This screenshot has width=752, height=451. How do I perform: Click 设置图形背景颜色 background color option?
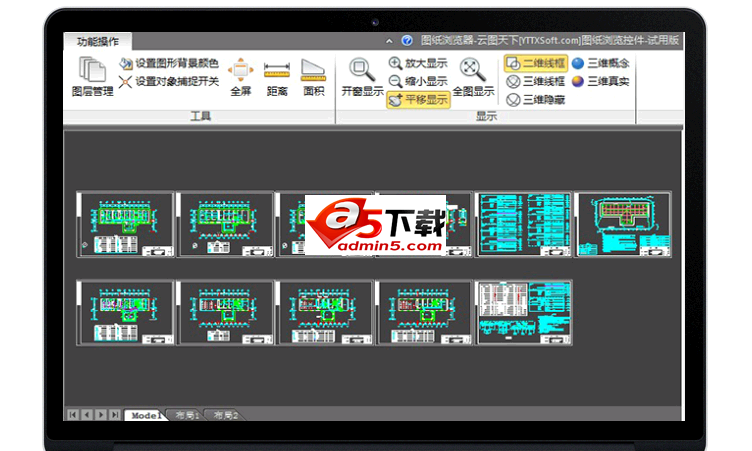(x=168, y=63)
